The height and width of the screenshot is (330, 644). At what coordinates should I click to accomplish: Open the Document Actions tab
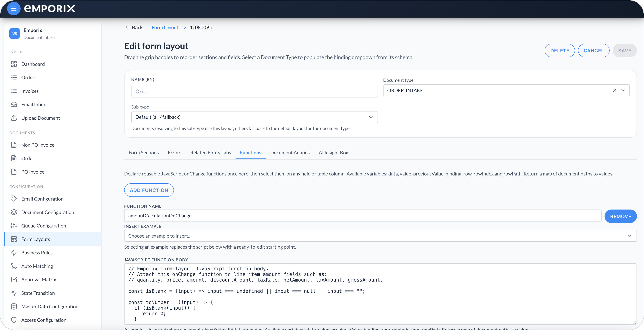290,153
